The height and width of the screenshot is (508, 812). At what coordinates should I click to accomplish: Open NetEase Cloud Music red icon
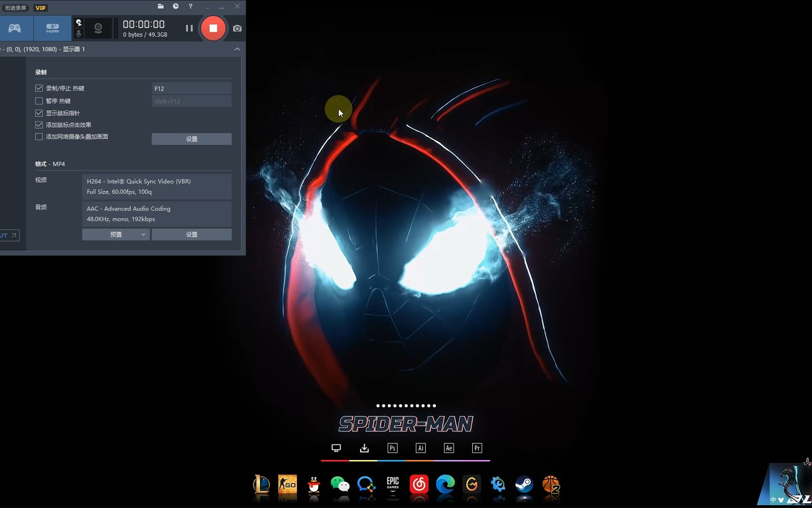click(x=419, y=484)
